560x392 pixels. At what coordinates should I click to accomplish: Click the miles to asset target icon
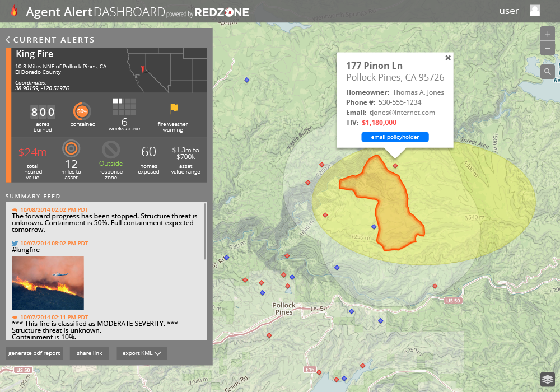point(71,148)
